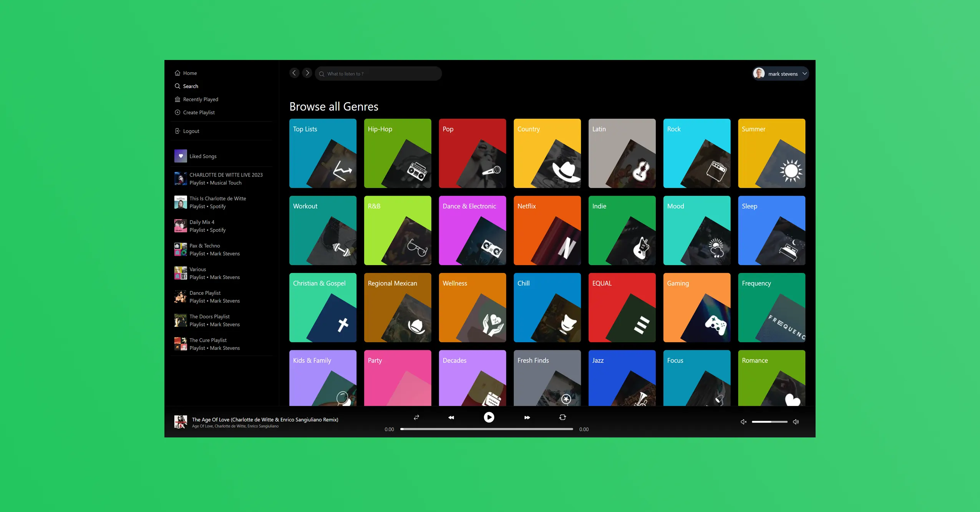The width and height of the screenshot is (980, 512).
Task: Click the mark stevens profile avatar
Action: (759, 73)
